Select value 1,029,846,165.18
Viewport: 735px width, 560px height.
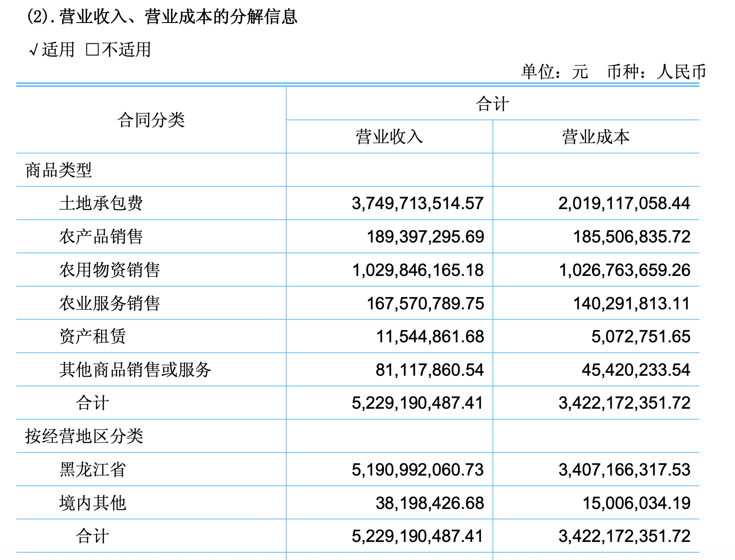(418, 270)
